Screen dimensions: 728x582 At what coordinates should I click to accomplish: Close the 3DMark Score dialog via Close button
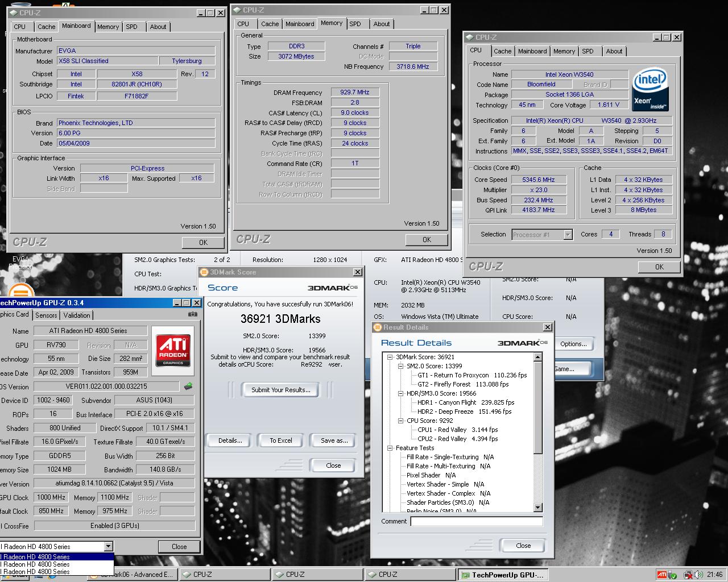tap(333, 465)
